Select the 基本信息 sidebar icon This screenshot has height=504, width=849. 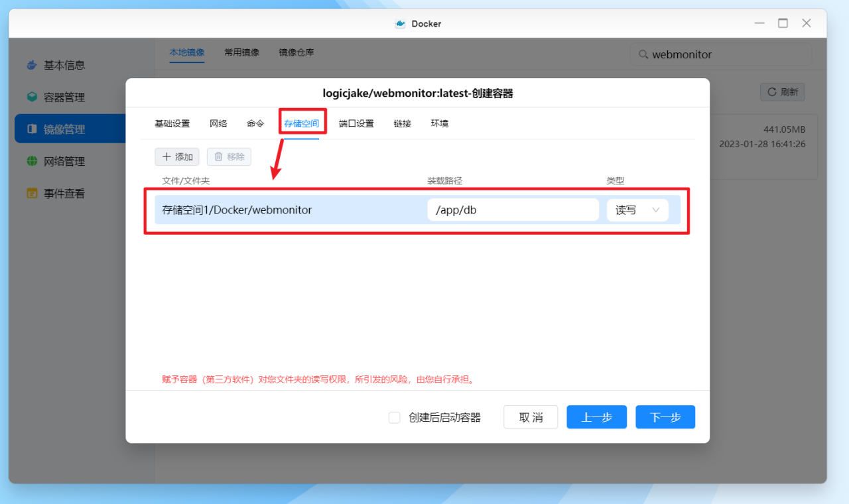point(31,64)
